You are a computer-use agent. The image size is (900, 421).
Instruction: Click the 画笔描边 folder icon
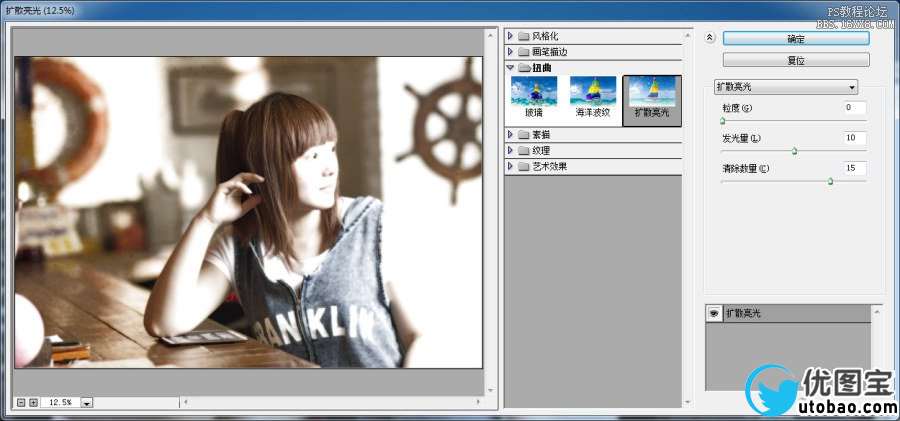click(x=523, y=52)
